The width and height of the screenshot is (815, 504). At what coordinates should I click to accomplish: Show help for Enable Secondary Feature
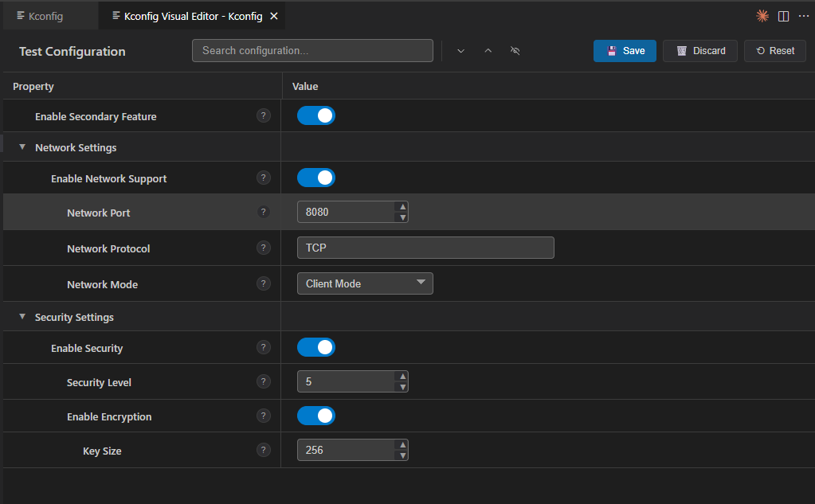coord(264,116)
